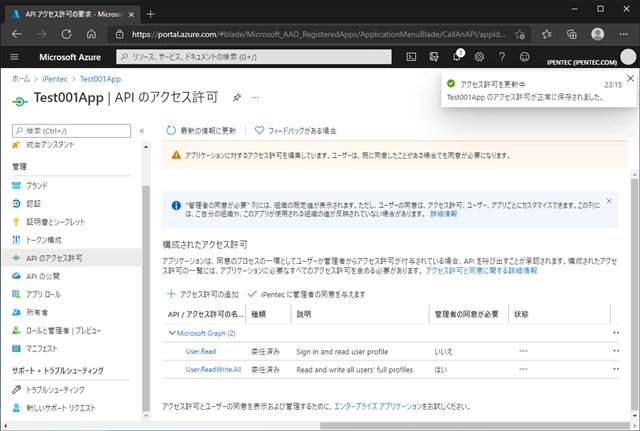Viewport: 640px width, 431px height.
Task: Open アクセス許可と同意に関する詳細情報 link
Action: 481,271
